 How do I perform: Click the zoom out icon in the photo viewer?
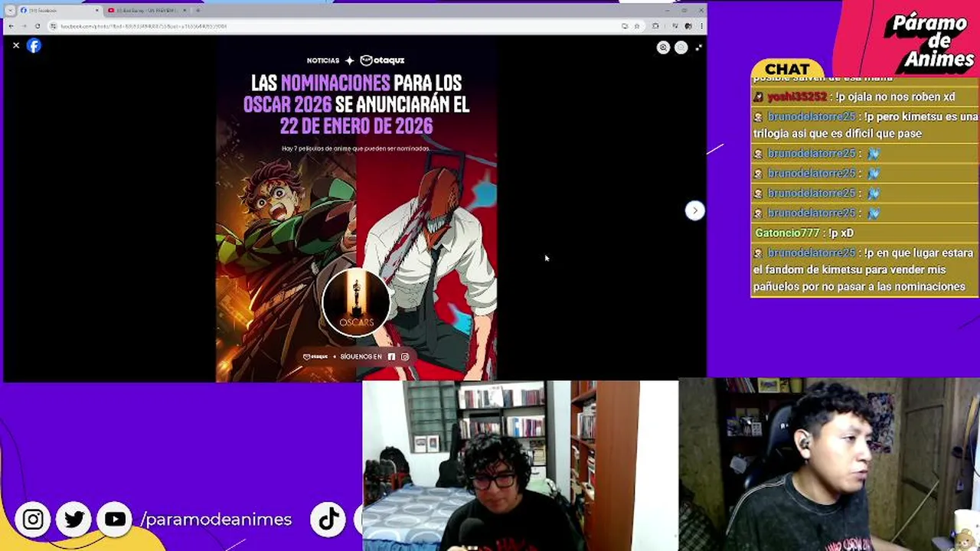point(681,47)
